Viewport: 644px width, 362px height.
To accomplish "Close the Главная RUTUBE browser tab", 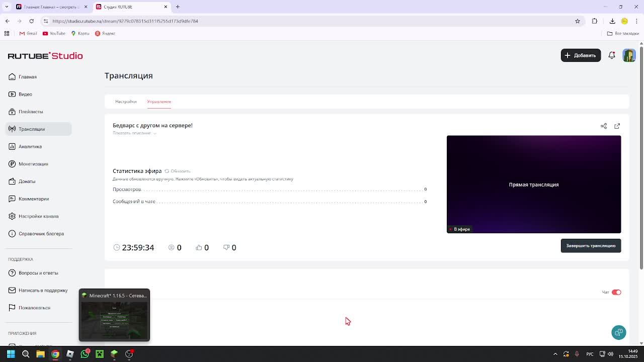I will tap(86, 7).
